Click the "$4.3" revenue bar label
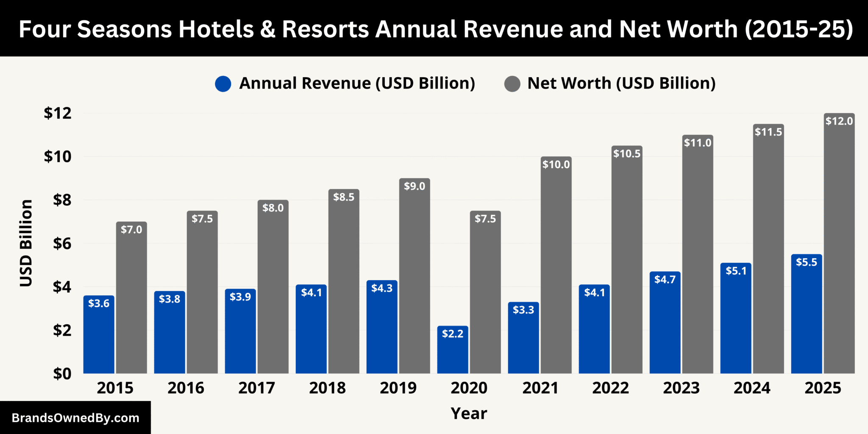This screenshot has width=868, height=434. point(382,288)
